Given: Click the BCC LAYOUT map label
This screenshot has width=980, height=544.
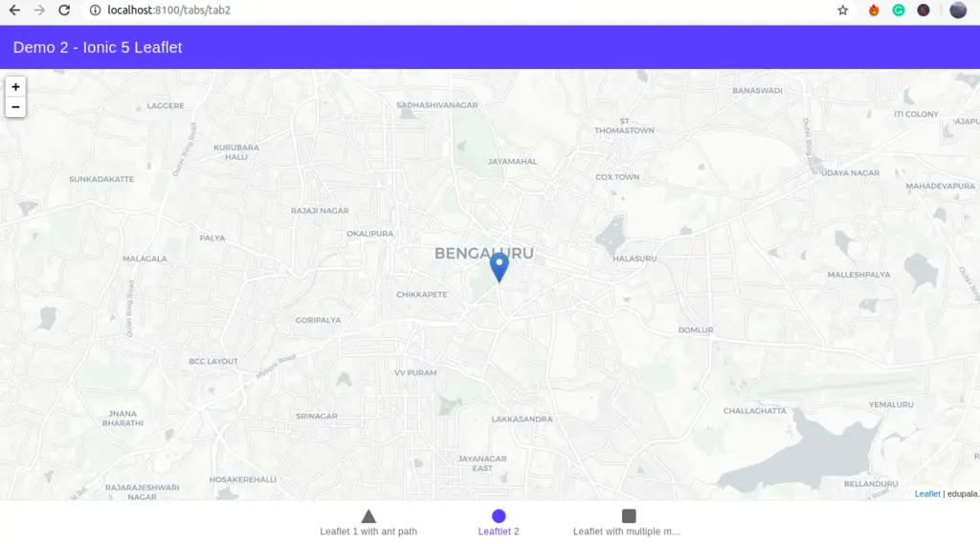Looking at the screenshot, I should coord(213,361).
